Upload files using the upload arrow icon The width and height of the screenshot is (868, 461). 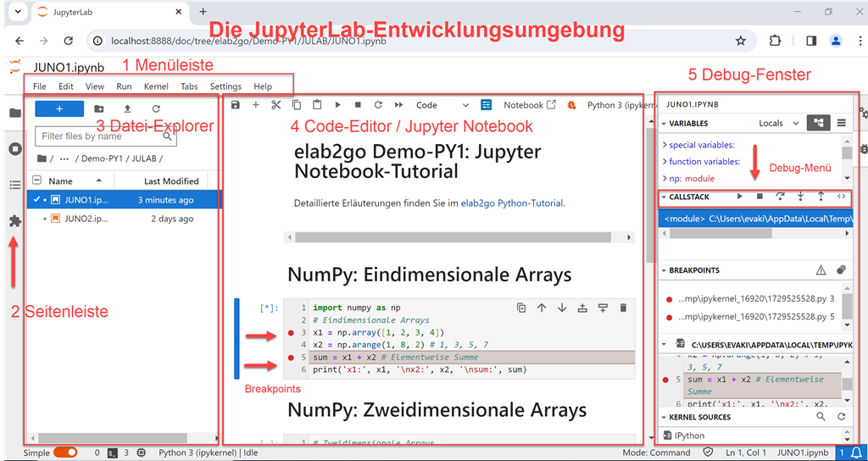pyautogui.click(x=127, y=109)
